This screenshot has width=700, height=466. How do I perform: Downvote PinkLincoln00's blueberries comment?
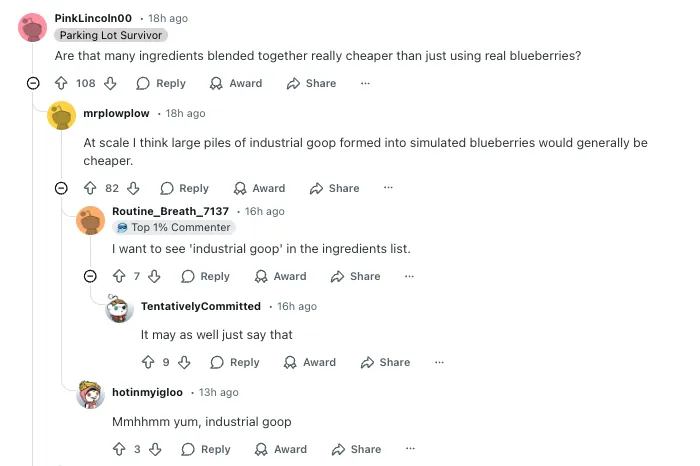point(110,83)
